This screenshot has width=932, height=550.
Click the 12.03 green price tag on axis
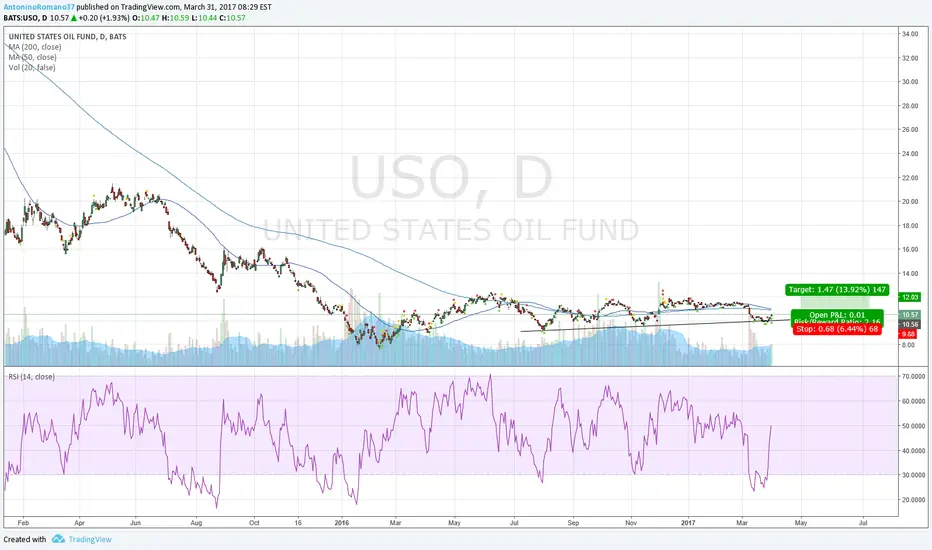pos(910,297)
